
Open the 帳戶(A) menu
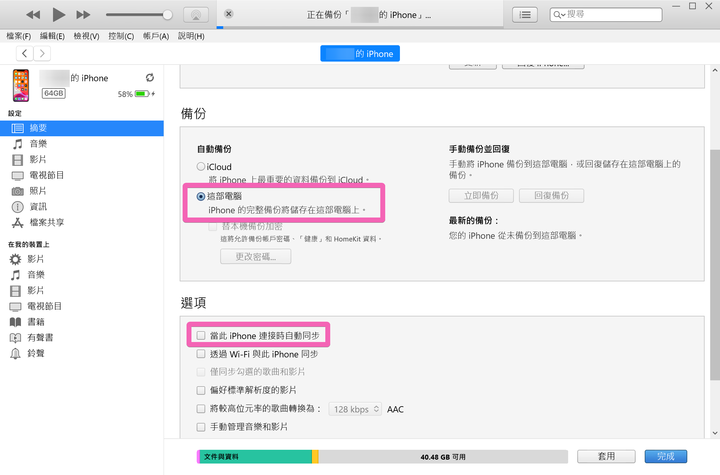point(156,36)
